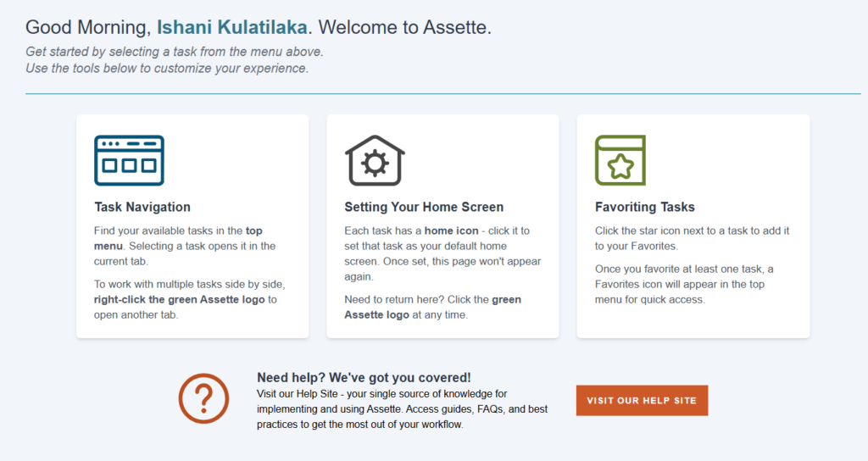The width and height of the screenshot is (868, 461).
Task: Click the orange question mark help icon
Action: (x=203, y=398)
